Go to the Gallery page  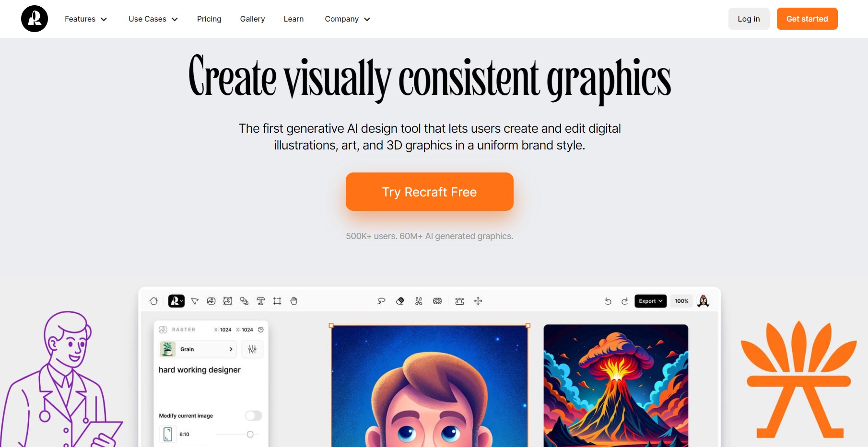point(252,19)
